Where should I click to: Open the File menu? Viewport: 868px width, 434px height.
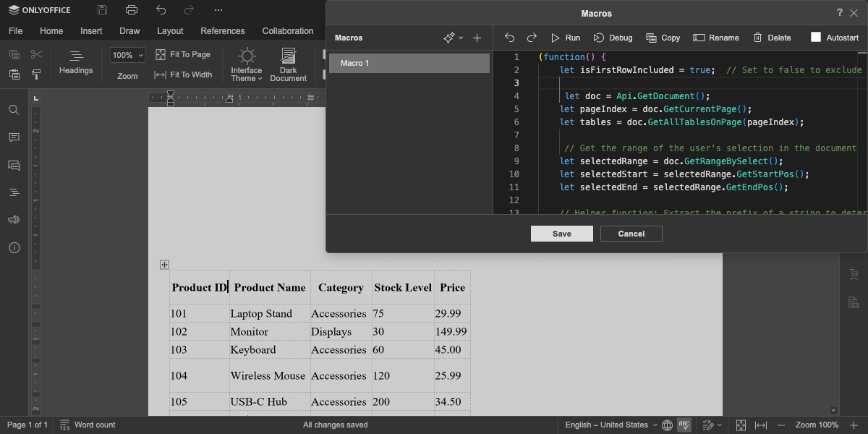(x=16, y=31)
